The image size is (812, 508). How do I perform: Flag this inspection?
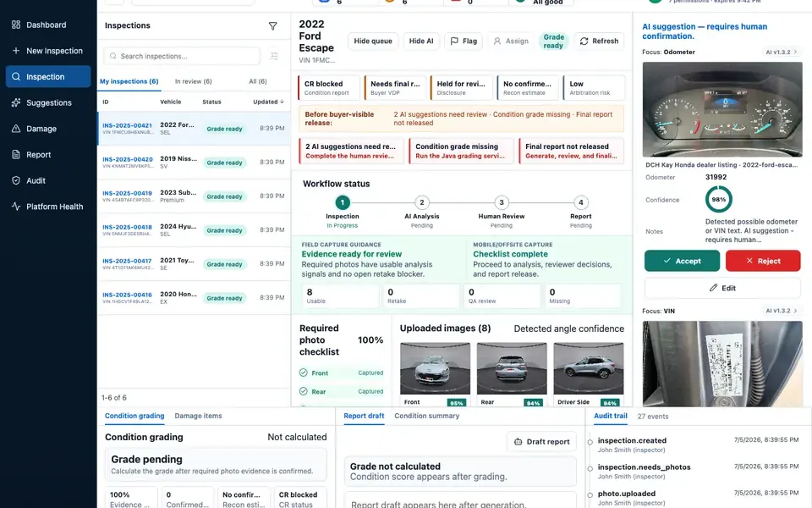[x=464, y=41]
